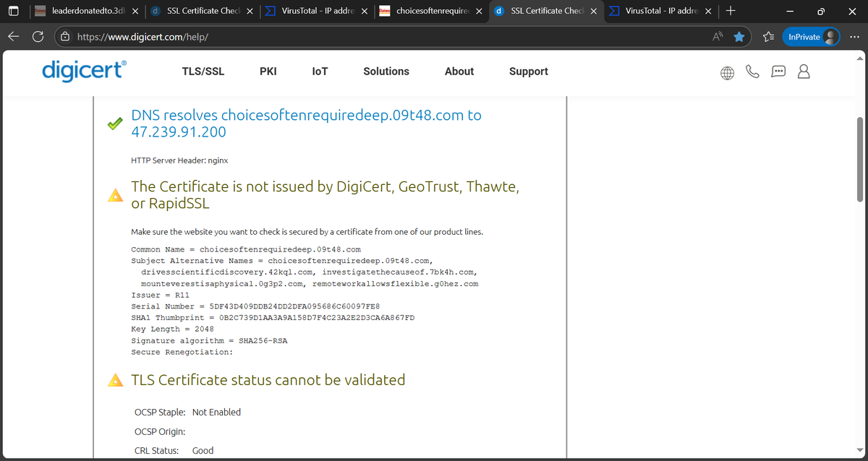Image resolution: width=868 pixels, height=461 pixels.
Task: Click the page vertical scrollbar thumb
Action: click(x=860, y=158)
